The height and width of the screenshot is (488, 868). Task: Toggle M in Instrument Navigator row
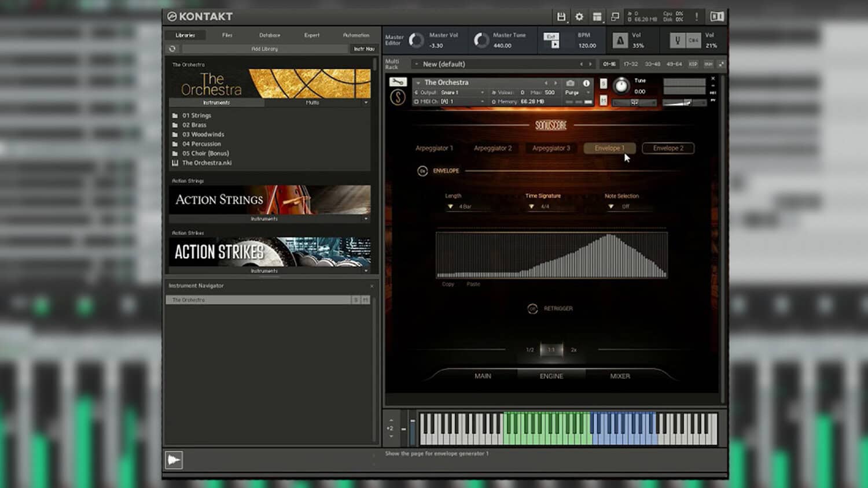coord(365,300)
